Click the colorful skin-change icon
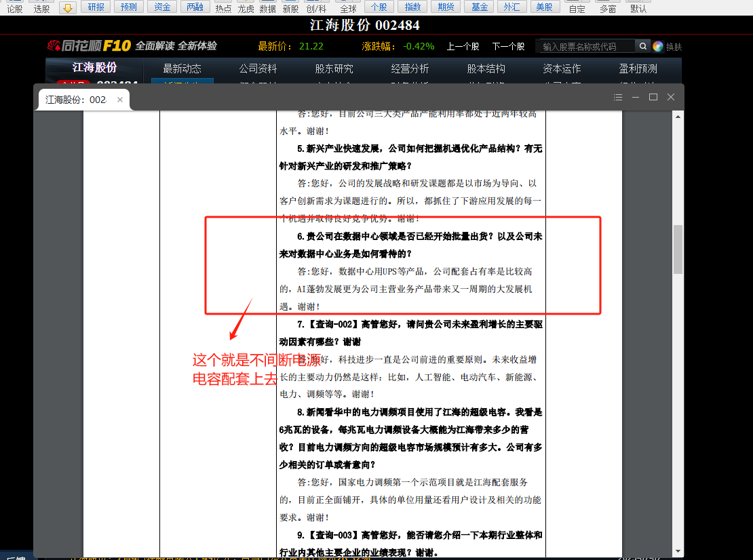The height and width of the screenshot is (560, 753). coord(658,46)
